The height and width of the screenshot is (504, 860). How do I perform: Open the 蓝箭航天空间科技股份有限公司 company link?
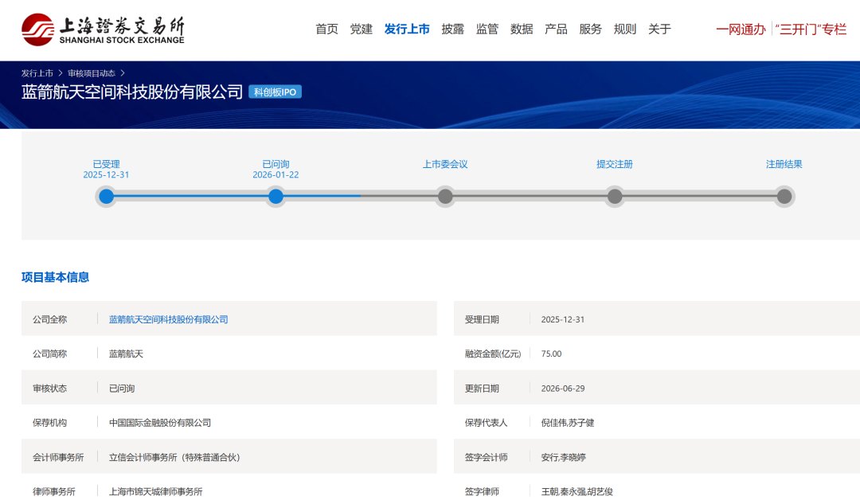pos(168,319)
